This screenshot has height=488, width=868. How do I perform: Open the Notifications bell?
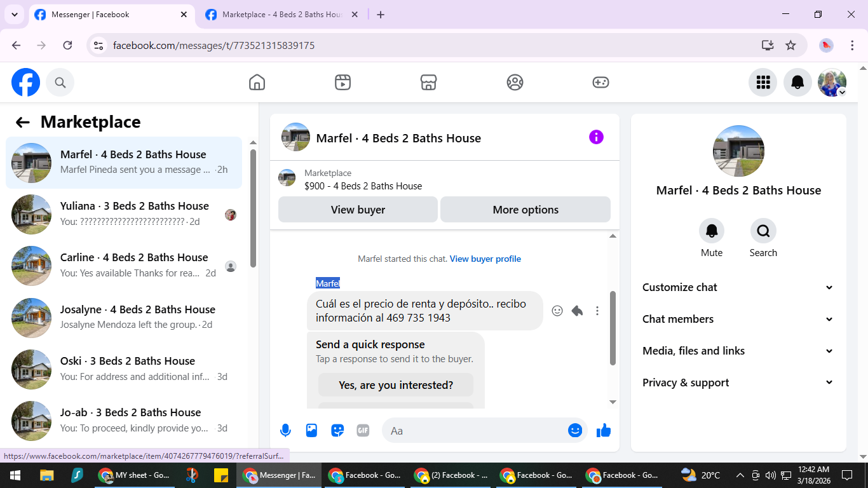797,83
